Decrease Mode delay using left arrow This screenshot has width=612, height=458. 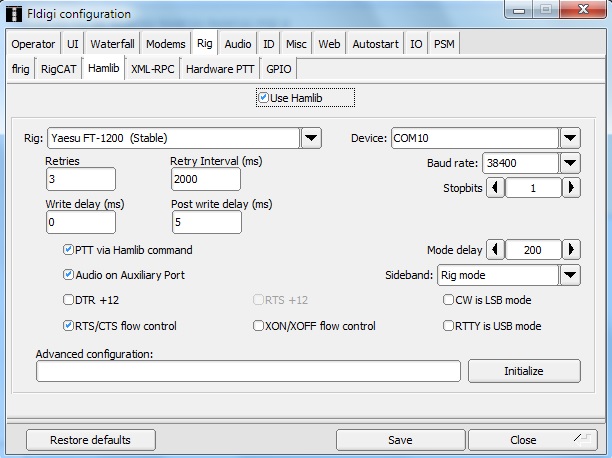(495, 250)
